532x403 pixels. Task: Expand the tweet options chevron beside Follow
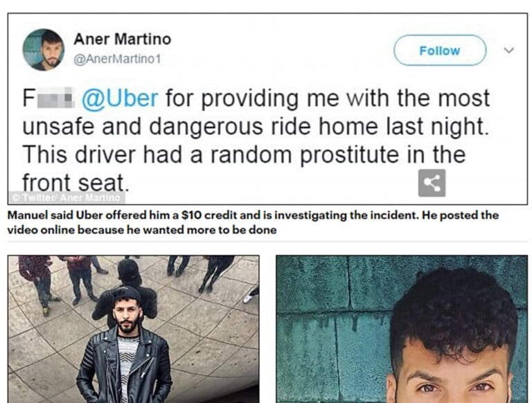coord(508,51)
